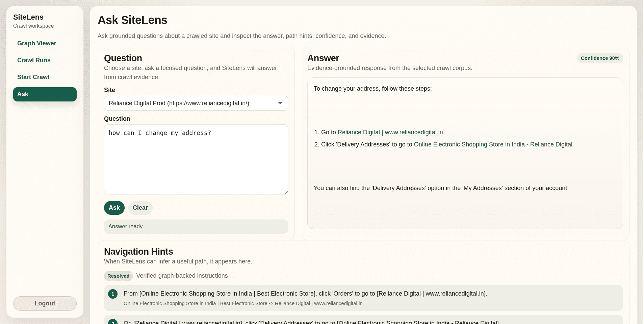Select the Ask sidebar item
This screenshot has width=644, height=324.
(45, 94)
